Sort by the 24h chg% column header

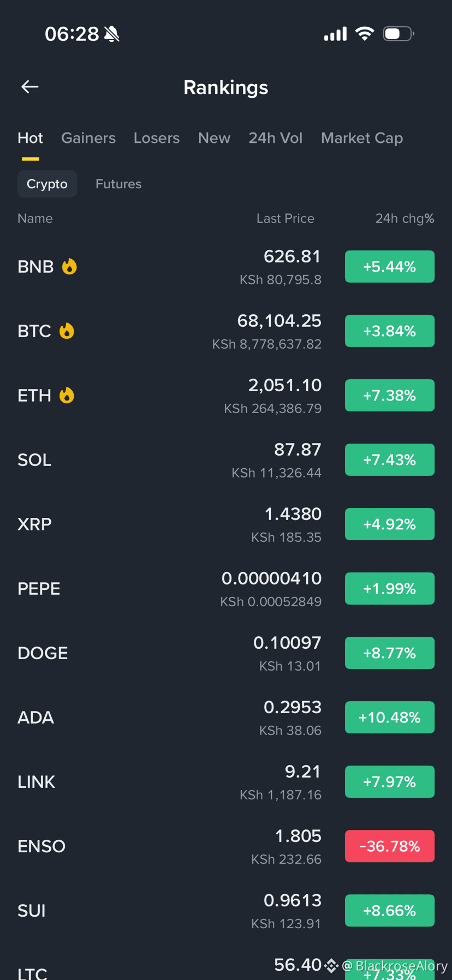point(405,218)
